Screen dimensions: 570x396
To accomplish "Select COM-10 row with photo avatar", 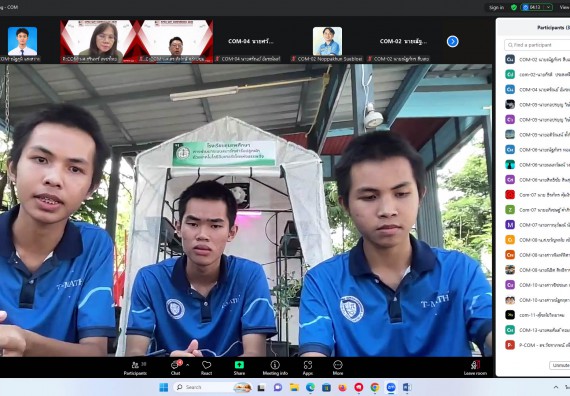I will (537, 300).
